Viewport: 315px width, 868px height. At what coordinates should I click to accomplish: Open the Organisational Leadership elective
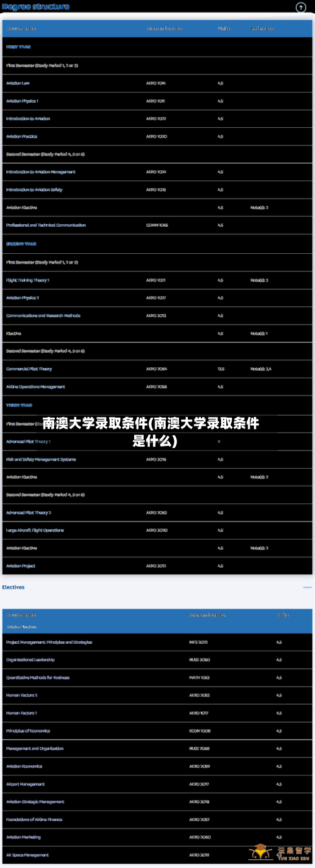click(x=30, y=660)
